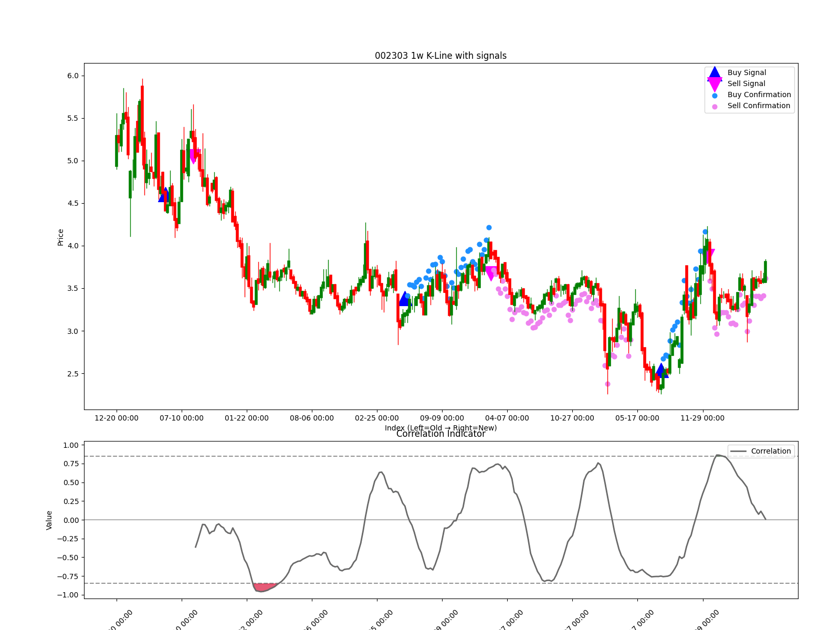Viewport: 840px width, 630px height.
Task: Click the '01-22 00:00' date tick label
Action: tap(247, 418)
